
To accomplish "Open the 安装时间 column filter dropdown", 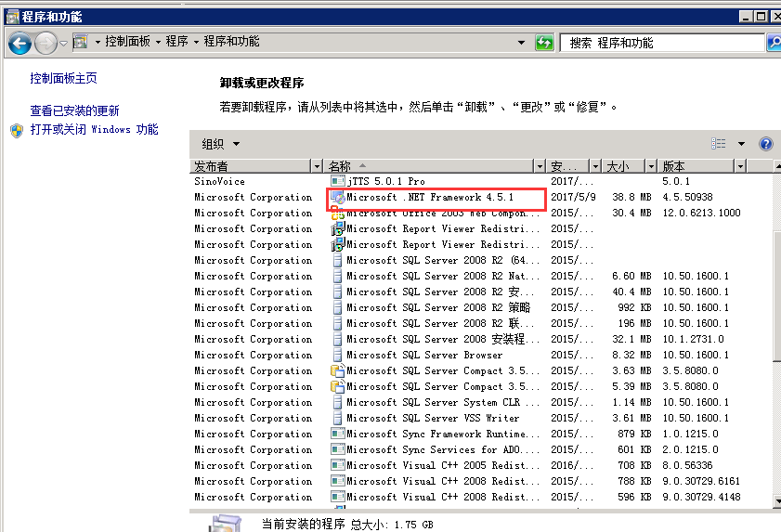I will pos(595,166).
